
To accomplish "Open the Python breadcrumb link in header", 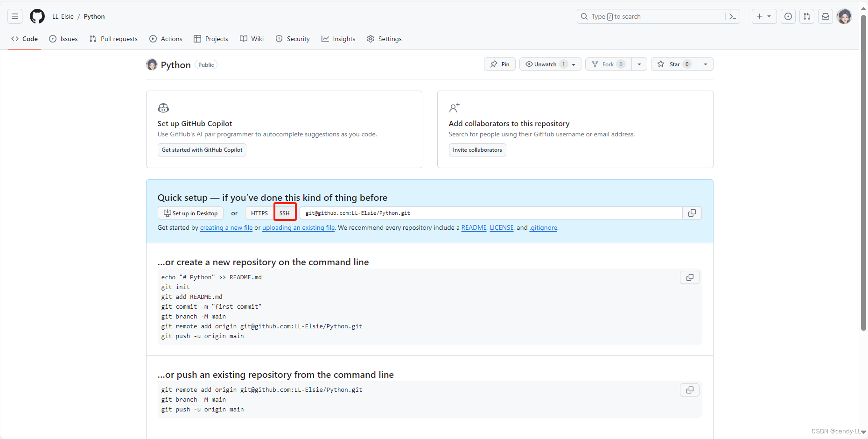I will click(x=94, y=16).
